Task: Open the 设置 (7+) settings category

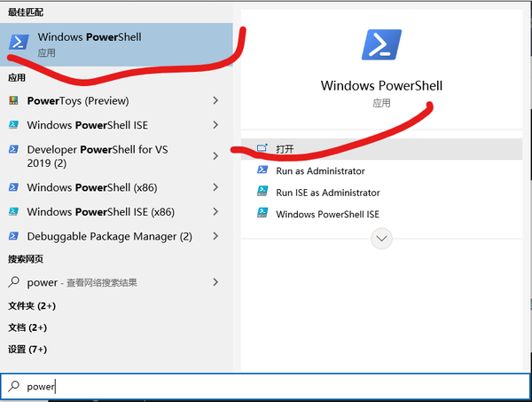Action: click(x=27, y=350)
